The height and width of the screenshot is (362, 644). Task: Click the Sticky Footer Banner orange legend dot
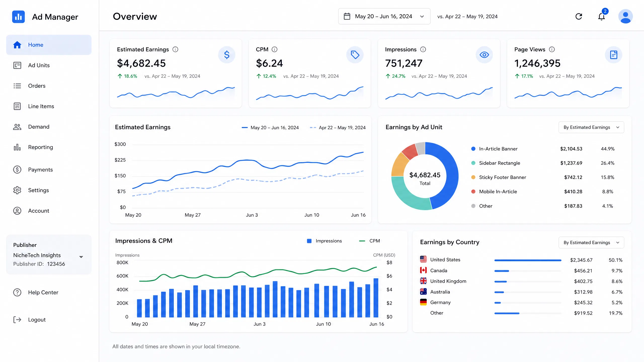click(473, 177)
